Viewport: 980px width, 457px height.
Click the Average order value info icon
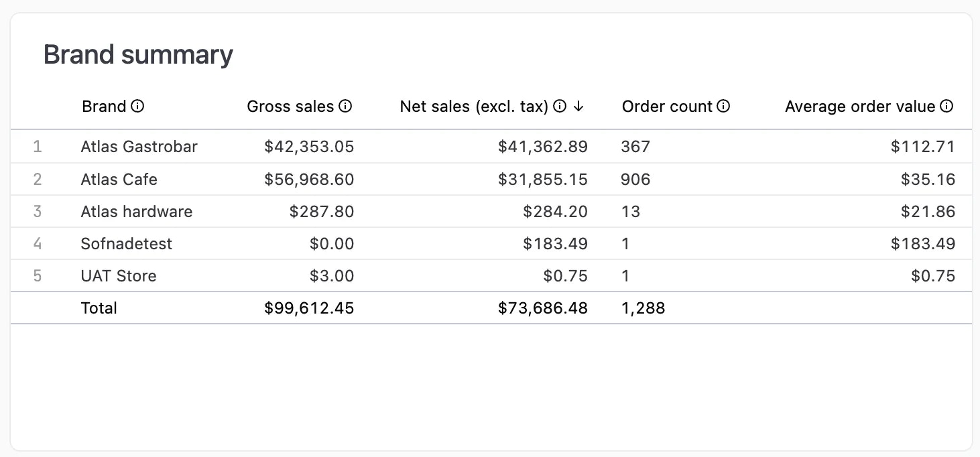(x=946, y=106)
